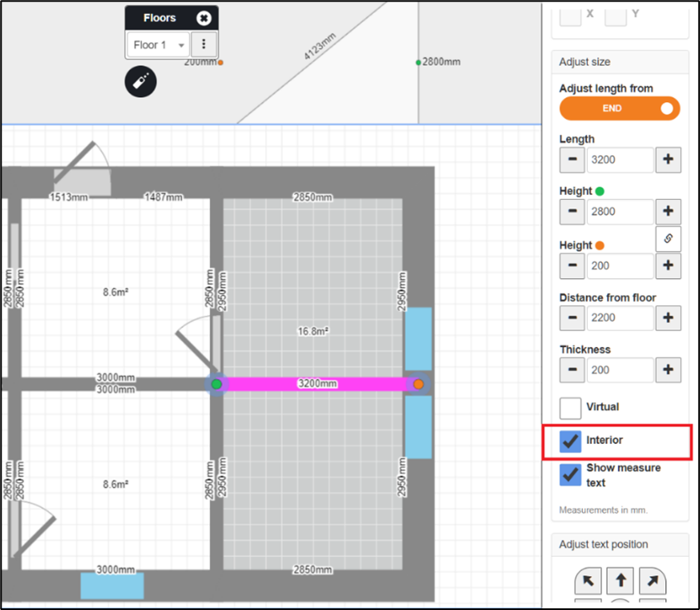Move text position to upper-left

[588, 579]
